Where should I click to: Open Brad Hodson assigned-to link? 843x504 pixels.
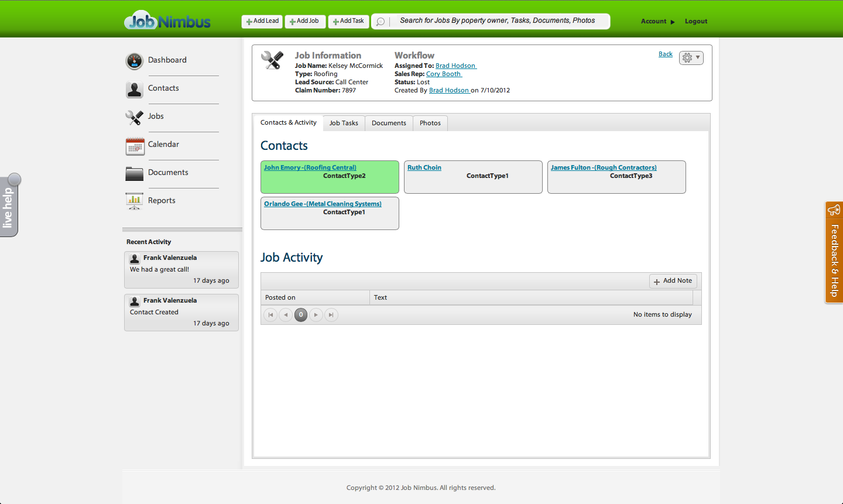click(x=456, y=66)
